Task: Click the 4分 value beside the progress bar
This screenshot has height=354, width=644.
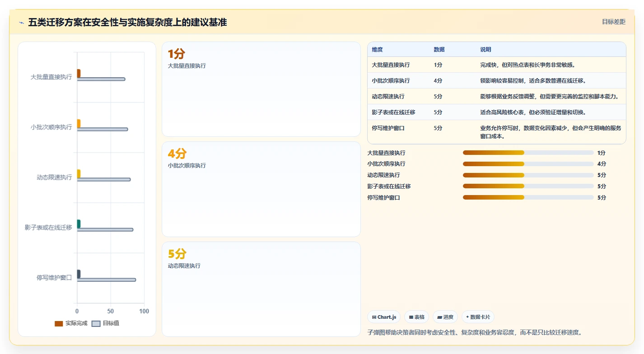Action: pyautogui.click(x=602, y=164)
